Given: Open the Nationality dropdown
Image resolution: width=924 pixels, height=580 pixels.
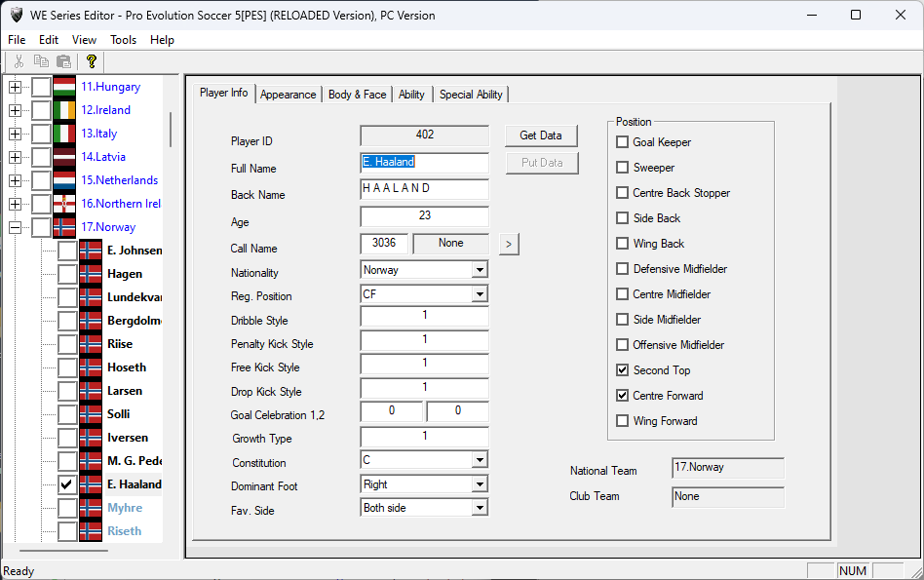Looking at the screenshot, I should (480, 270).
